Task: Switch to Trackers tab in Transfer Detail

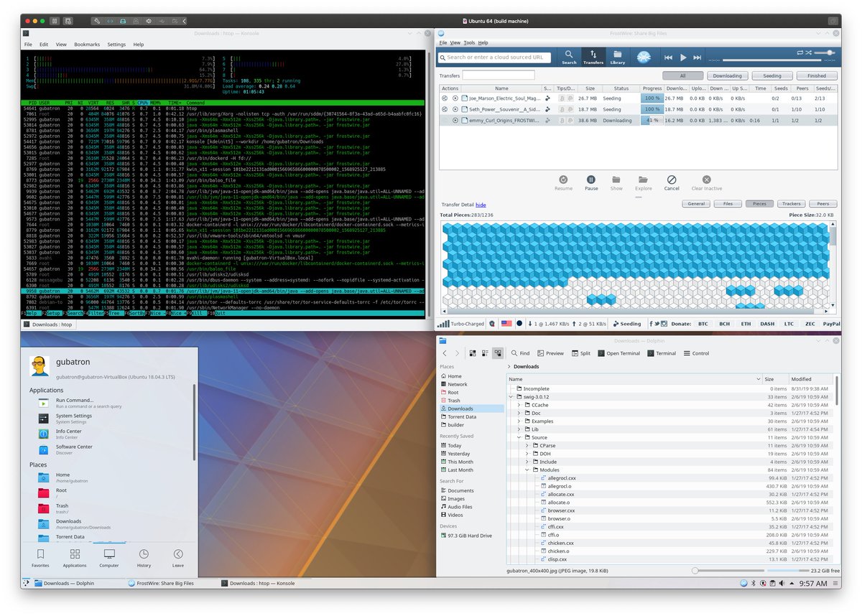Action: pos(791,204)
